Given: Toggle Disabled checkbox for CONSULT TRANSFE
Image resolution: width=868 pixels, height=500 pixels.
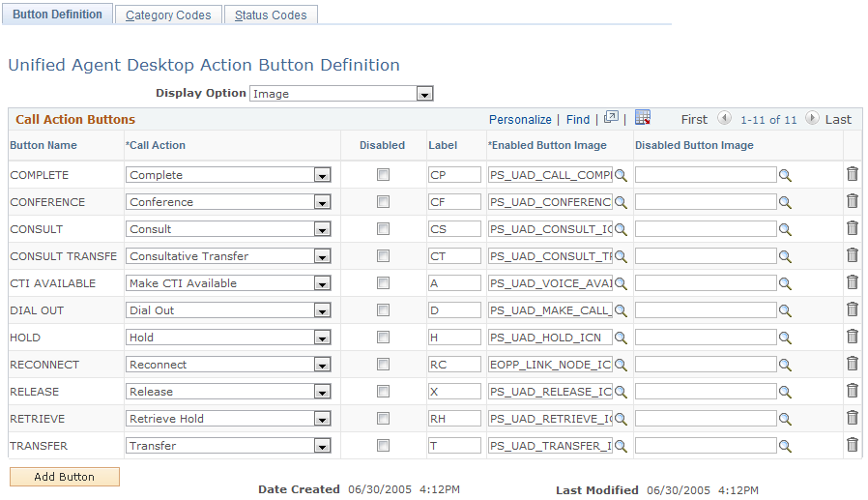Looking at the screenshot, I should pyautogui.click(x=383, y=256).
